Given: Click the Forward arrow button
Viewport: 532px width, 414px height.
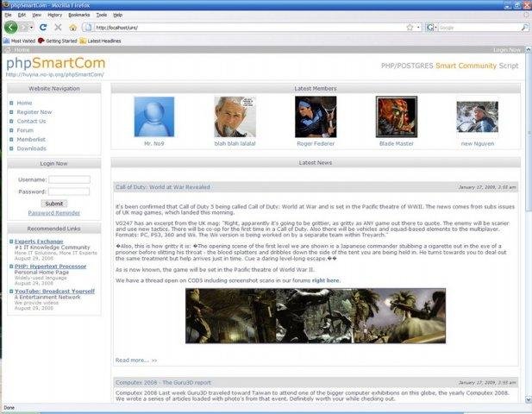Looking at the screenshot, I should (x=23, y=27).
